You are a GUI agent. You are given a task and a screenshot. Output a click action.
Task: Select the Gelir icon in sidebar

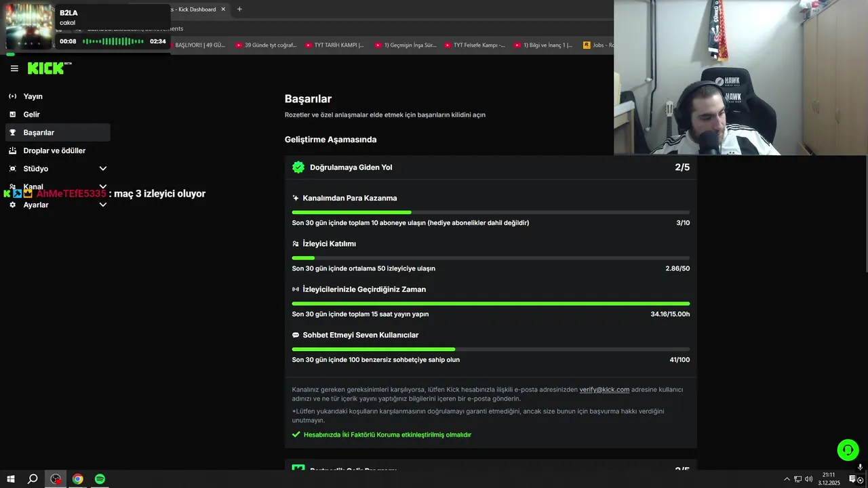(x=12, y=115)
